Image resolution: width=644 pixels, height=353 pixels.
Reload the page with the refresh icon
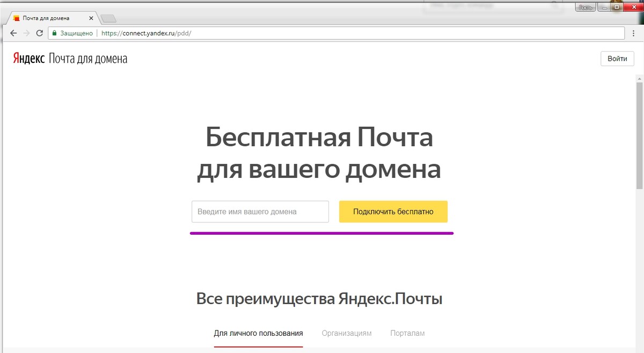(39, 33)
